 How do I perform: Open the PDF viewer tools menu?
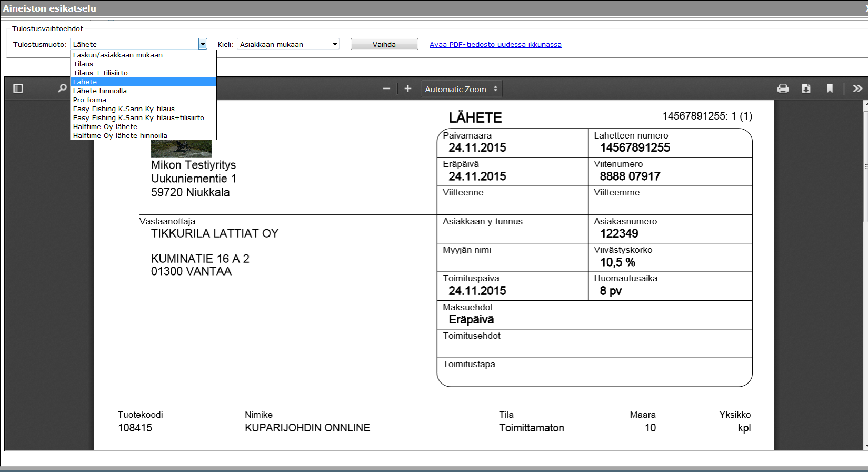tap(857, 88)
